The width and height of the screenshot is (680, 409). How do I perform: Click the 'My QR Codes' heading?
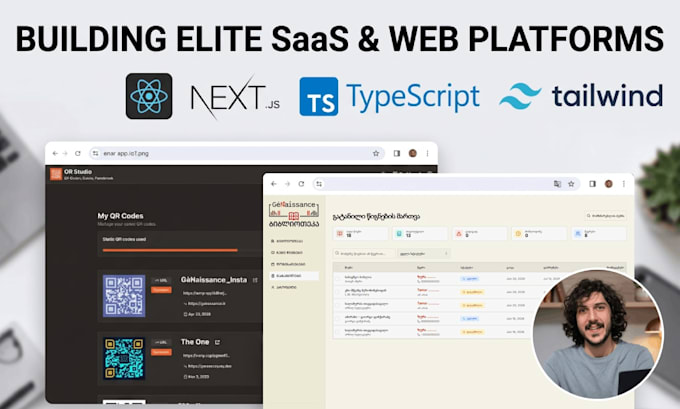[120, 216]
